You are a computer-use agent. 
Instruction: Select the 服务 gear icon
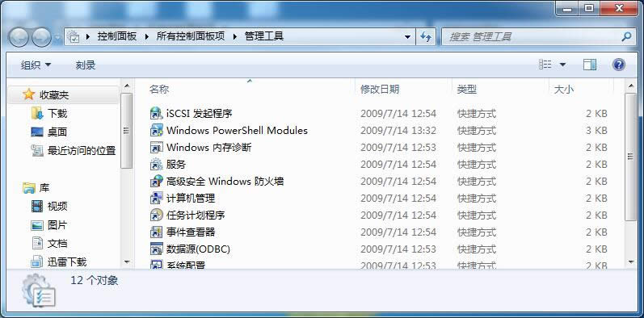(x=157, y=164)
